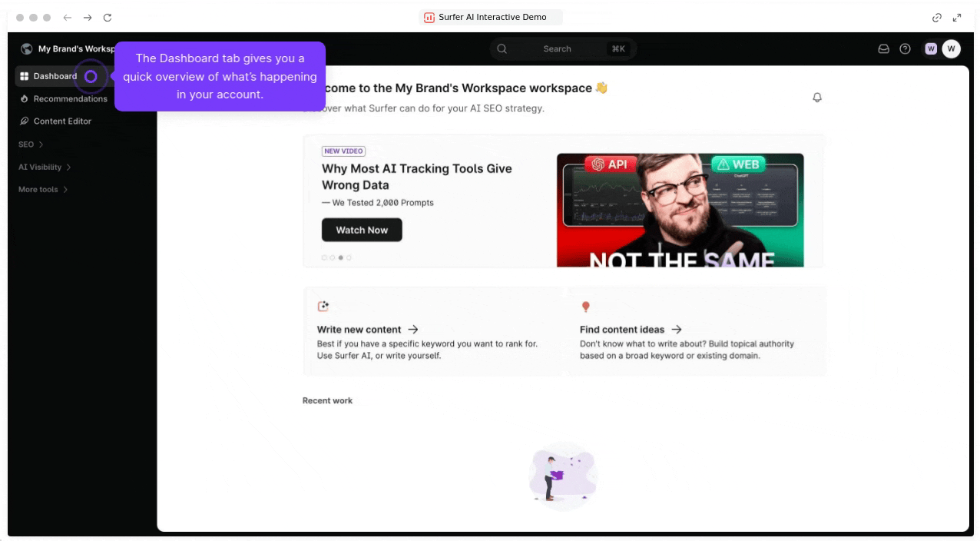Image resolution: width=980 pixels, height=541 pixels.
Task: Click the globe workspace icon
Action: 27,48
